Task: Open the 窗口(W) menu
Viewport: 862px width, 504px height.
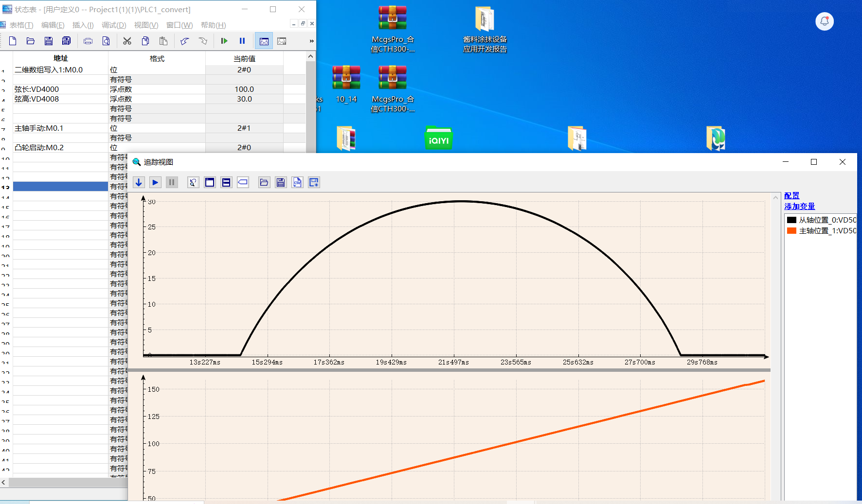Action: coord(180,25)
